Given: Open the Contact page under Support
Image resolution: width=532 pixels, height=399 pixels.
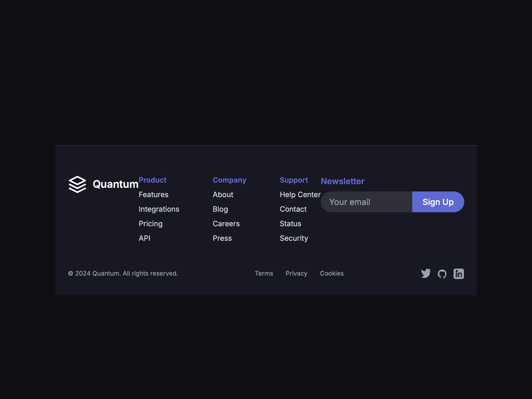Looking at the screenshot, I should tap(293, 209).
